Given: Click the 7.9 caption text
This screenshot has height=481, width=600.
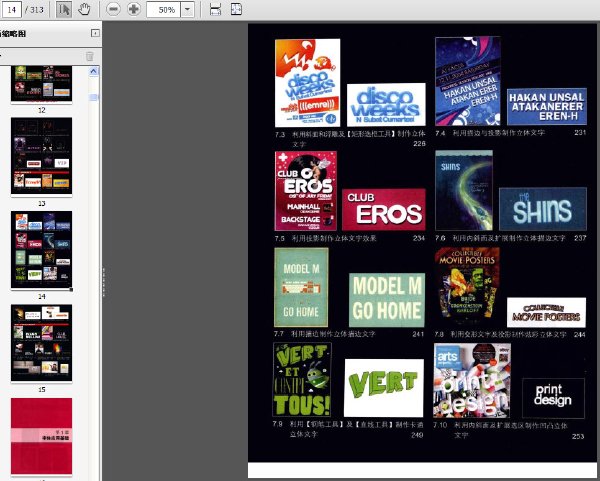Looking at the screenshot, I should pos(348,429).
